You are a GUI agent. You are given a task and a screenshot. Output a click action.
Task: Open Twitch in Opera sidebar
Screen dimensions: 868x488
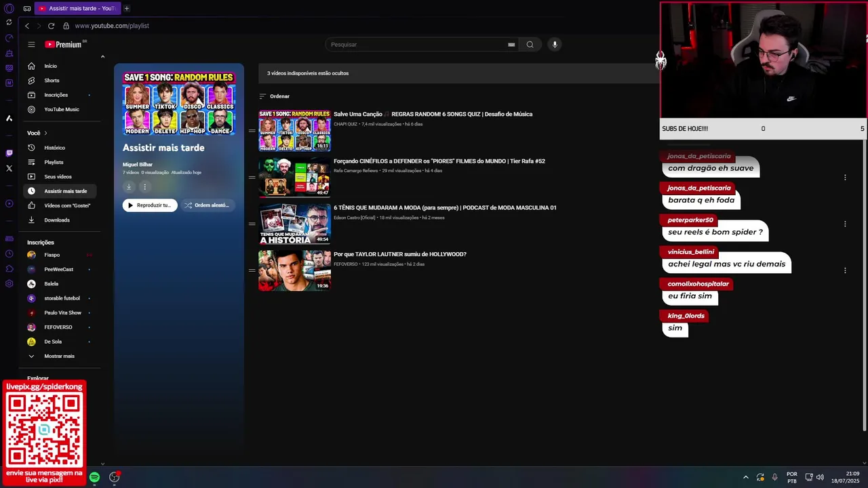9,153
